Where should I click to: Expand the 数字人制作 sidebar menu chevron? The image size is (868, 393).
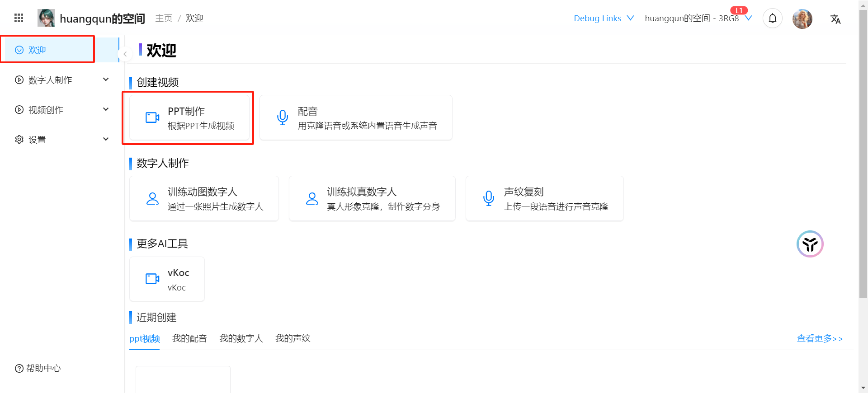tap(106, 80)
